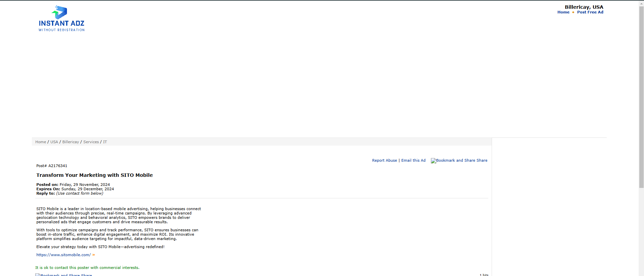Viewport: 644px width, 276px height.
Task: Click the "Reply to: (Use contact form below)" line
Action: pyautogui.click(x=70, y=193)
